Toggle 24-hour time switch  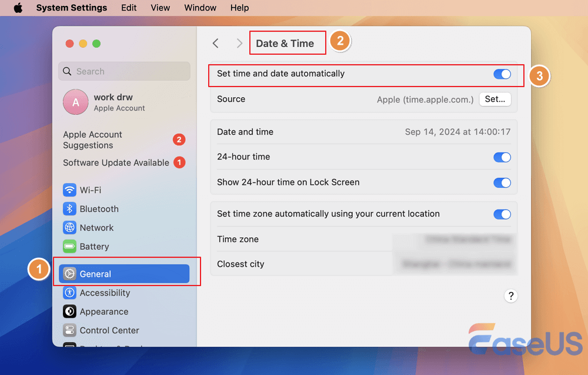(x=502, y=157)
